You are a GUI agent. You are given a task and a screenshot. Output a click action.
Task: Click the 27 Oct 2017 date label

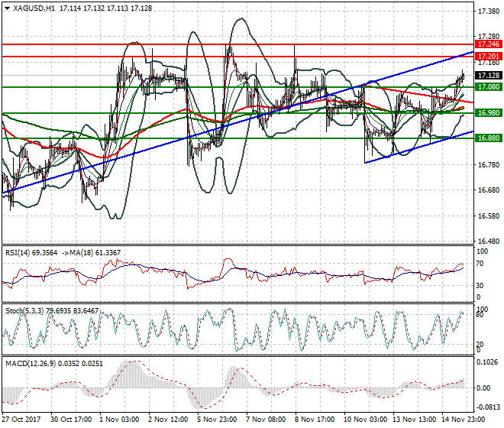pos(21,420)
